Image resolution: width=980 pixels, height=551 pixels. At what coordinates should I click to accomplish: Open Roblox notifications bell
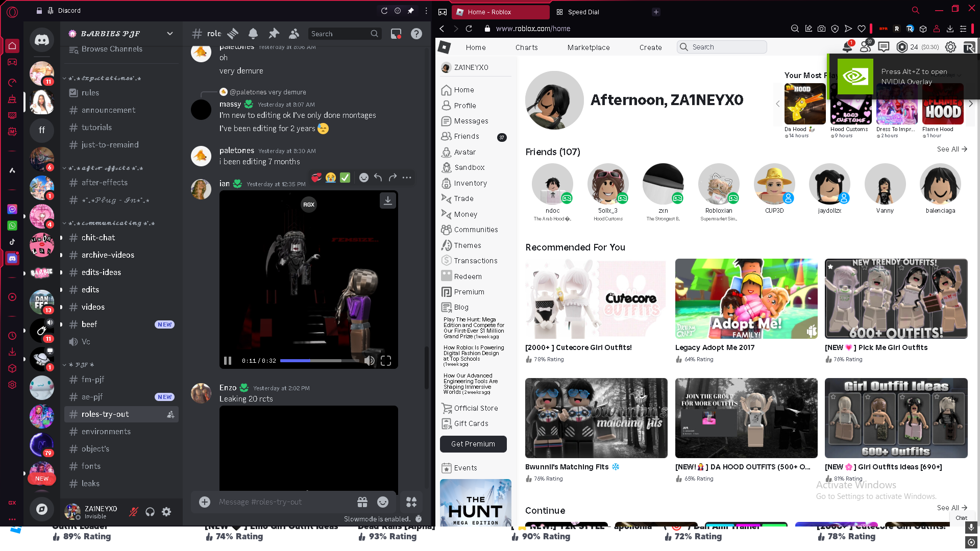pos(847,47)
